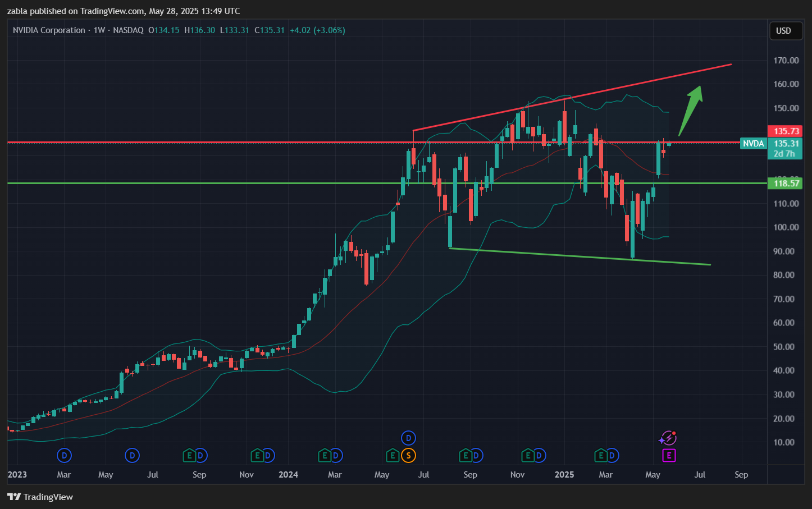Open the dividend marker above Sep 2024
Viewport: 812px width, 509px height.
[x=476, y=455]
